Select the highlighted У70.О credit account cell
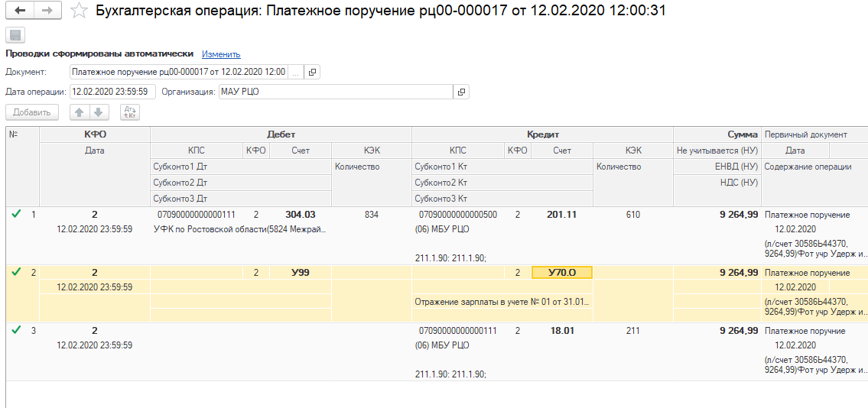Screen dimensions: 868x408 (561, 273)
